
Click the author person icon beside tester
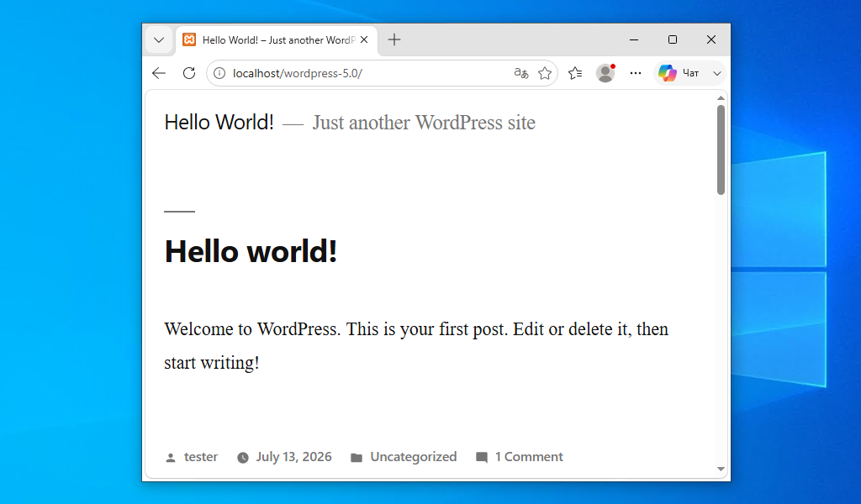tap(171, 458)
